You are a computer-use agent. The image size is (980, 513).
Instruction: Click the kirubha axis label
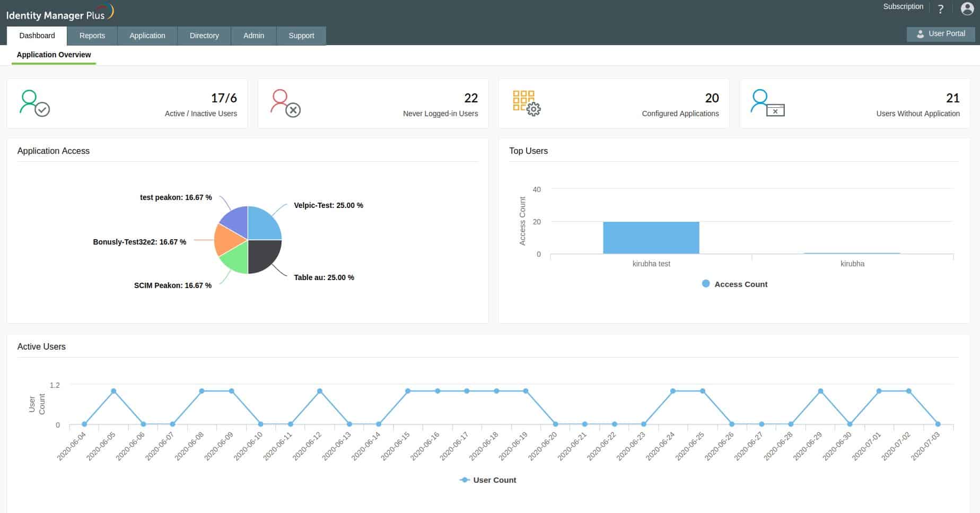pyautogui.click(x=852, y=264)
